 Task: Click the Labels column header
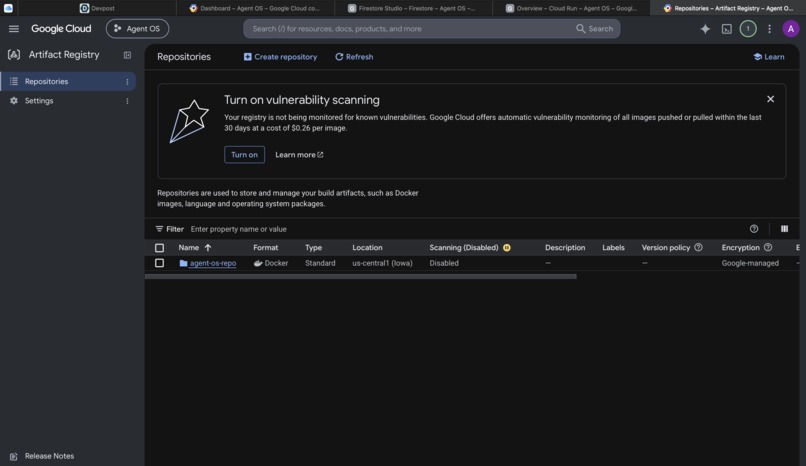[613, 248]
